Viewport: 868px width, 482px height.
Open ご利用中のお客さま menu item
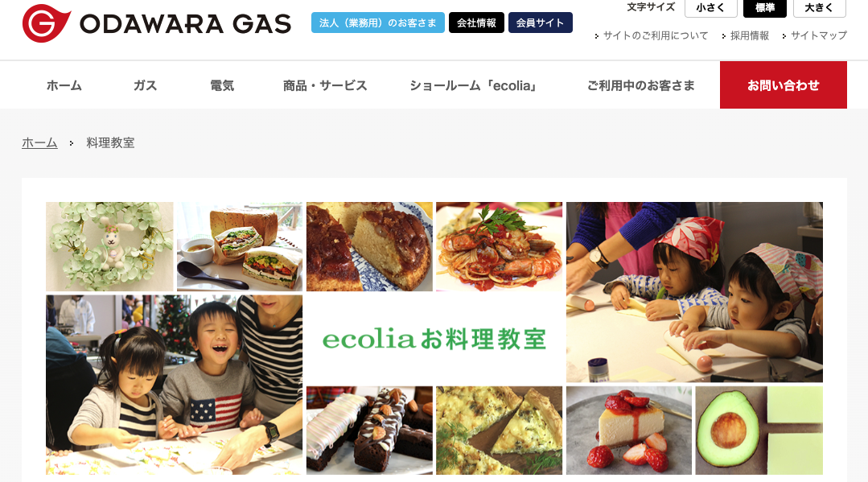click(x=640, y=85)
